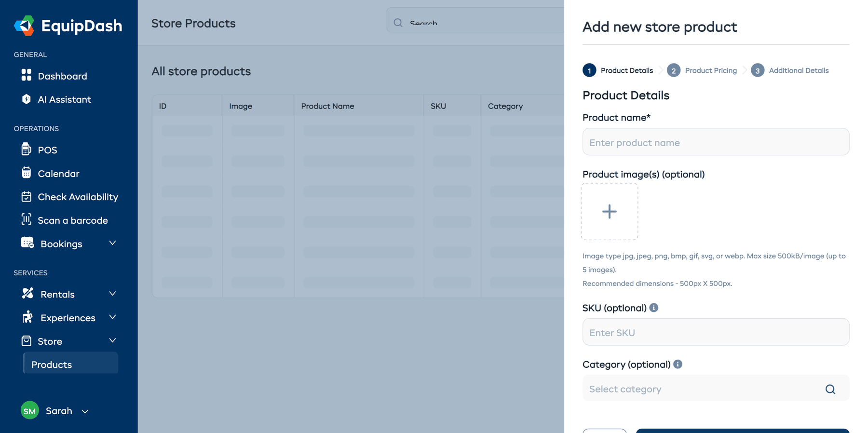Click the Check Availability calendar-check icon

(27, 196)
